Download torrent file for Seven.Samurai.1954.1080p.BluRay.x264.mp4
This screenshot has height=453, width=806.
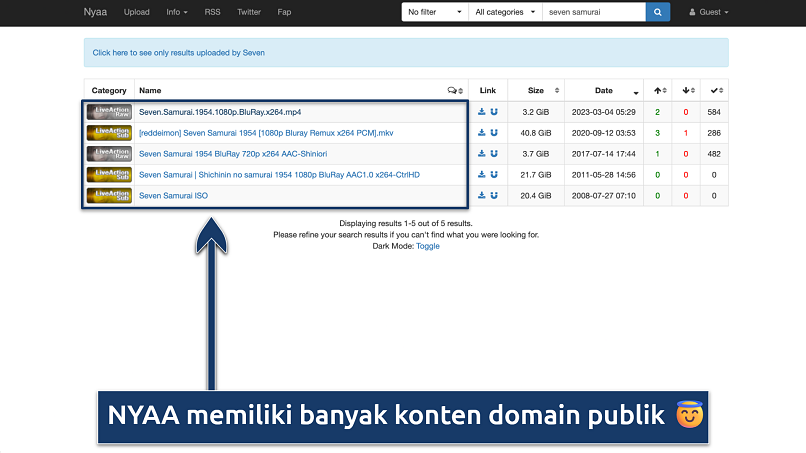tap(482, 112)
